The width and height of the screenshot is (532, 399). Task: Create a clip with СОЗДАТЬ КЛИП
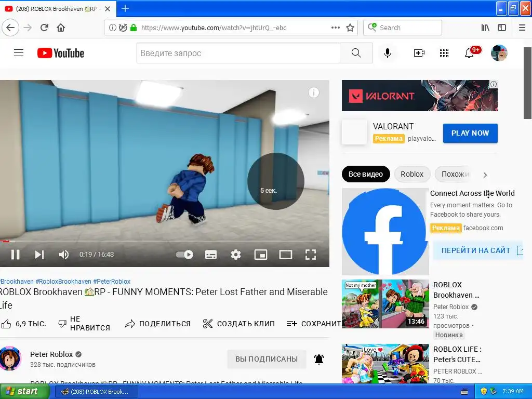[239, 324]
